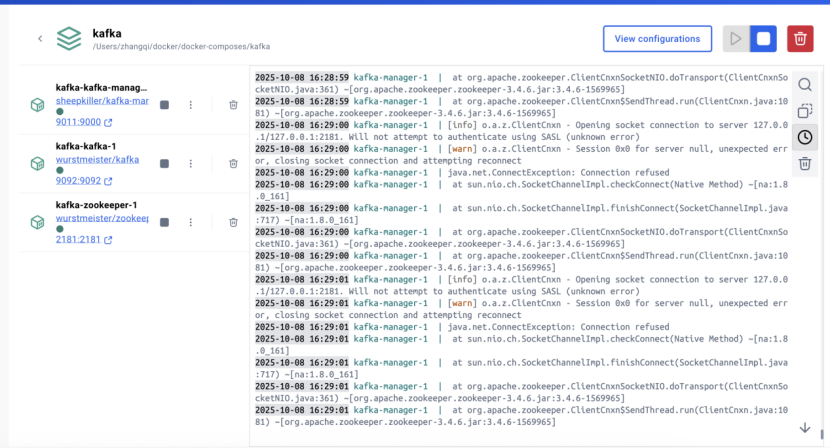The width and height of the screenshot is (830, 448).
Task: Open the wurstmeister/zookeeper image link
Action: pos(102,218)
